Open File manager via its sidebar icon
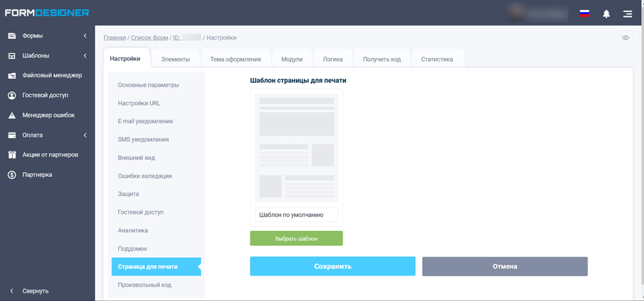Image resolution: width=644 pixels, height=301 pixels. click(12, 76)
